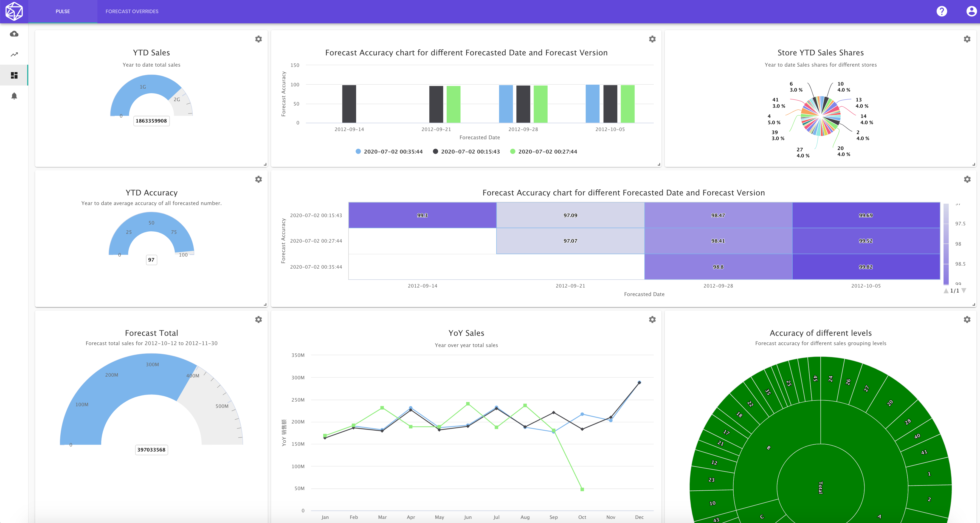Click sunburst segment labeled 20
Image resolution: width=980 pixels, height=523 pixels.
[x=890, y=403]
